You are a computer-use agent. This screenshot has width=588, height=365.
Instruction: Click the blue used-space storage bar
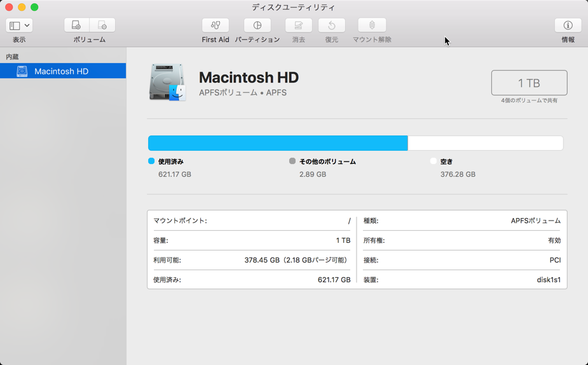(278, 143)
